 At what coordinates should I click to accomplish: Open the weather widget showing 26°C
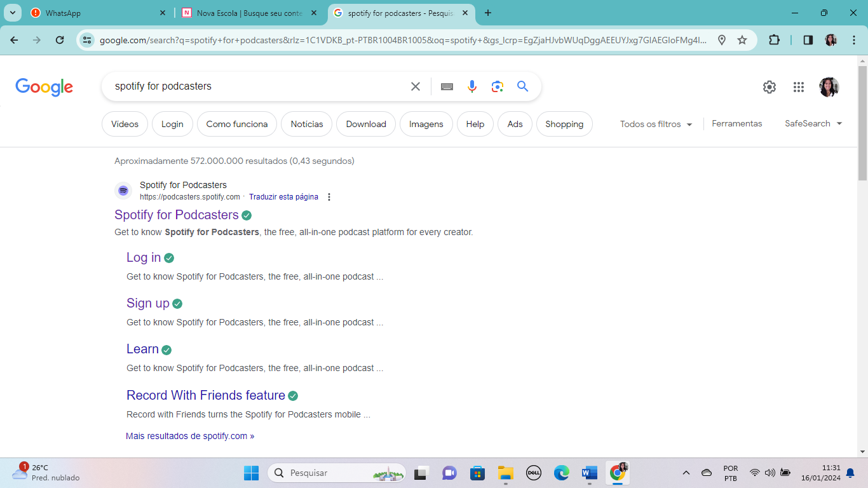click(46, 473)
